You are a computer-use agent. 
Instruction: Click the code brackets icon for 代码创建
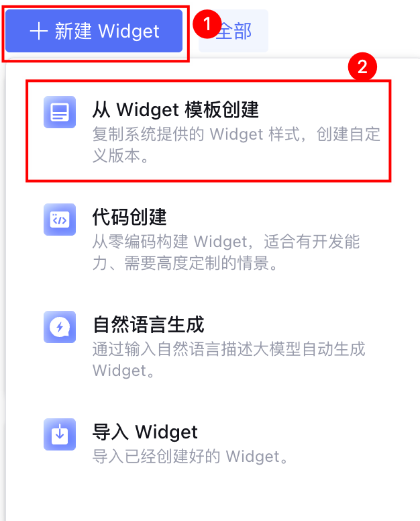[x=60, y=220]
